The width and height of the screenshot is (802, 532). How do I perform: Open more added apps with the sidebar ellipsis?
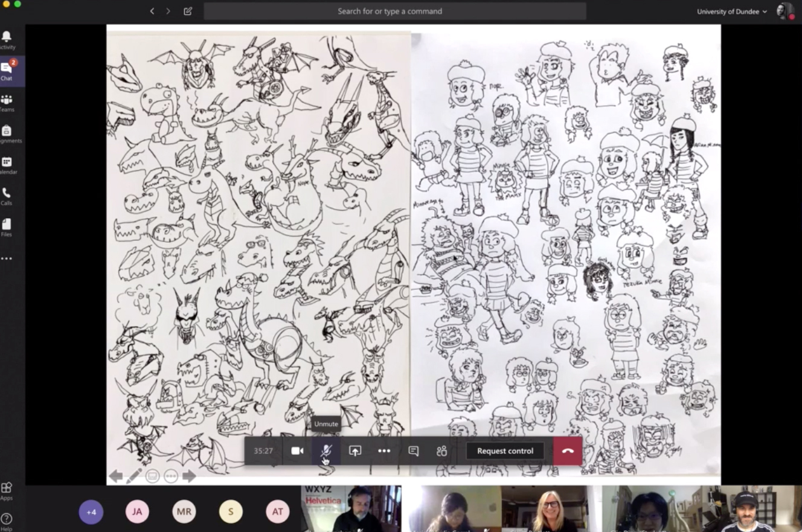click(7, 258)
